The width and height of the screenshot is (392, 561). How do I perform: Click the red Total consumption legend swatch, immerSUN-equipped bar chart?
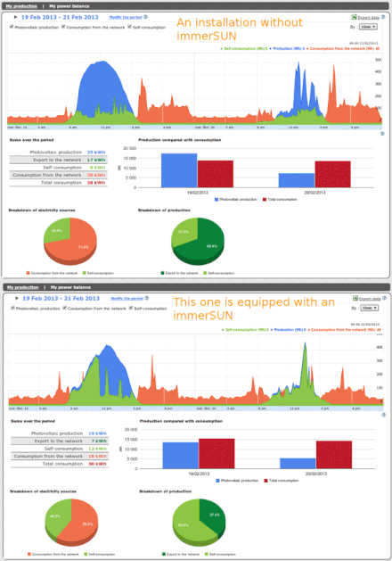(265, 481)
